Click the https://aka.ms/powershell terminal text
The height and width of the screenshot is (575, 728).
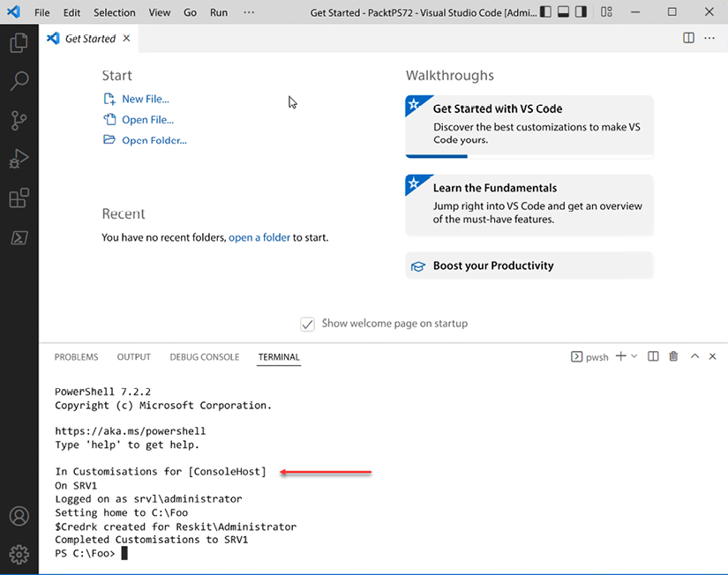pyautogui.click(x=130, y=431)
